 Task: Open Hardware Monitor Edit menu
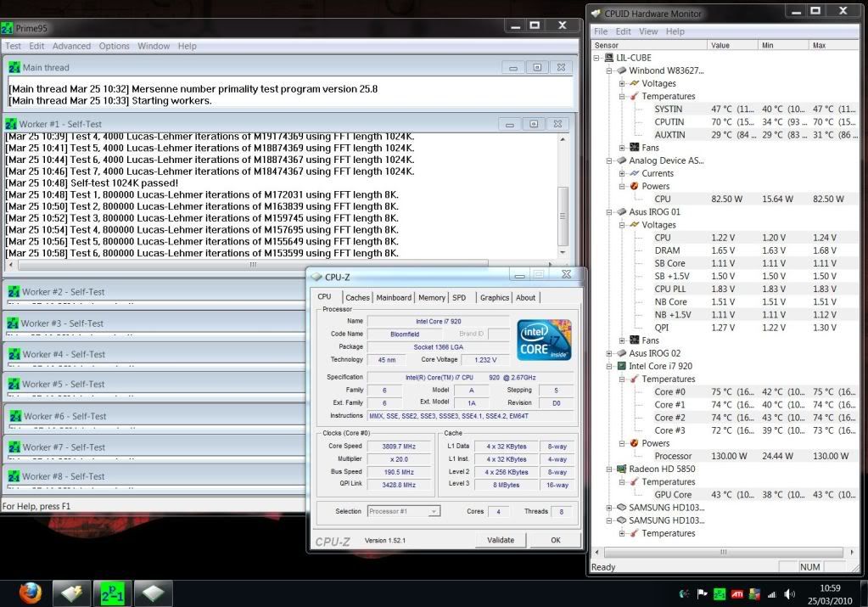tap(624, 31)
